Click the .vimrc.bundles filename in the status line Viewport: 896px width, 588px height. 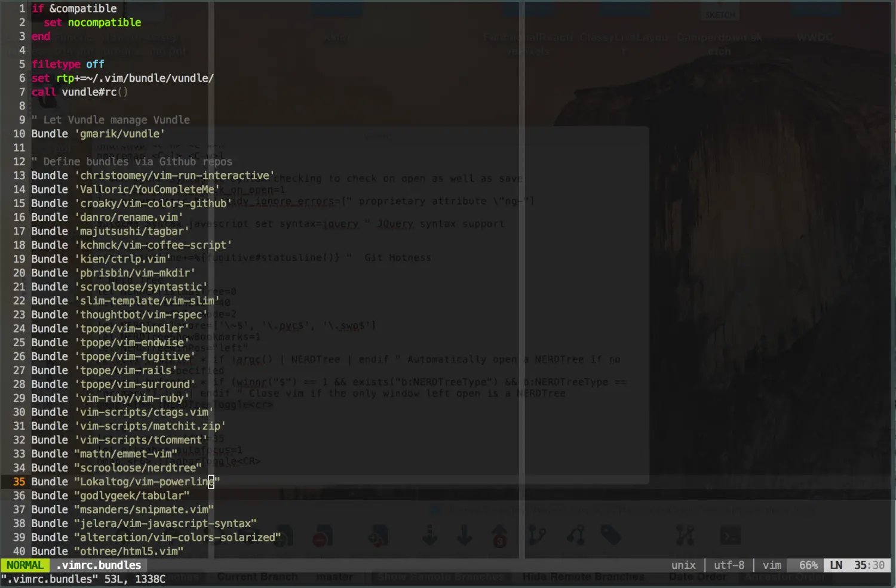click(99, 565)
